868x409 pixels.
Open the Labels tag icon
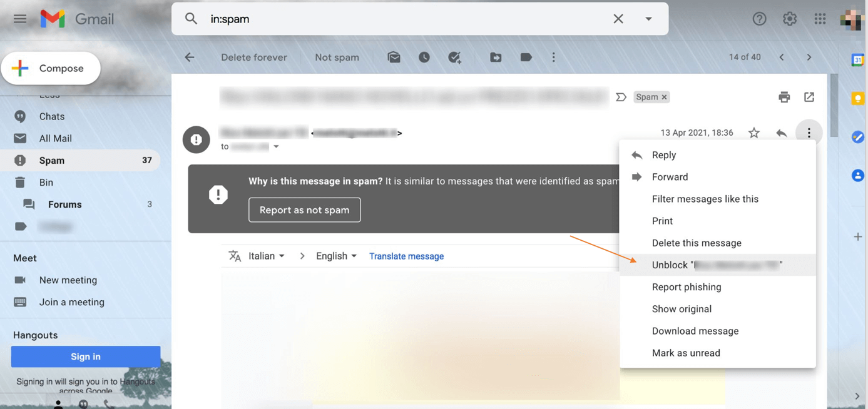526,57
